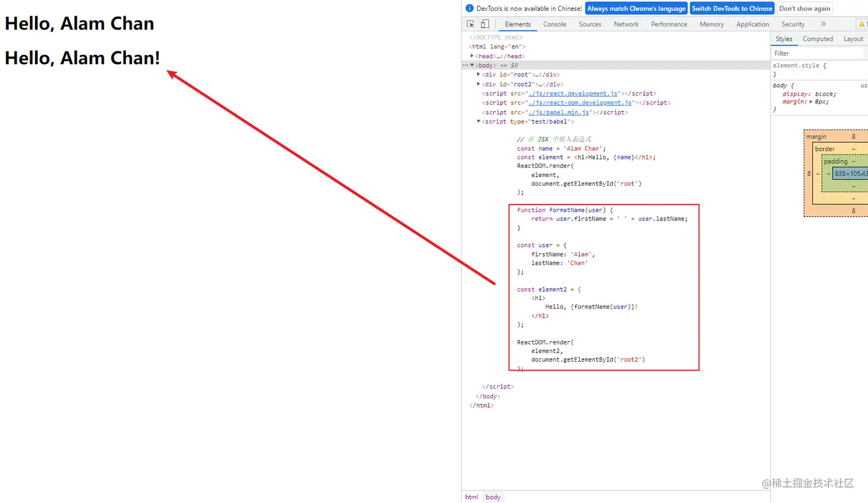
Task: Click the firstName: 'Alam' code line
Action: [x=563, y=254]
